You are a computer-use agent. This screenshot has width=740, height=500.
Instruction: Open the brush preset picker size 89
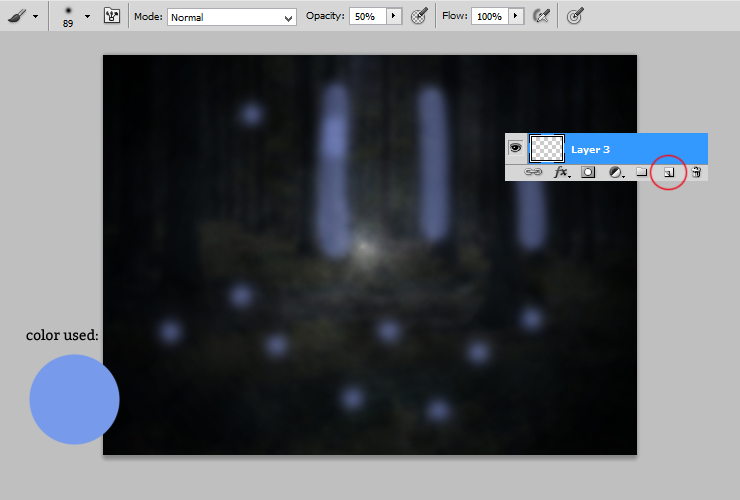87,17
